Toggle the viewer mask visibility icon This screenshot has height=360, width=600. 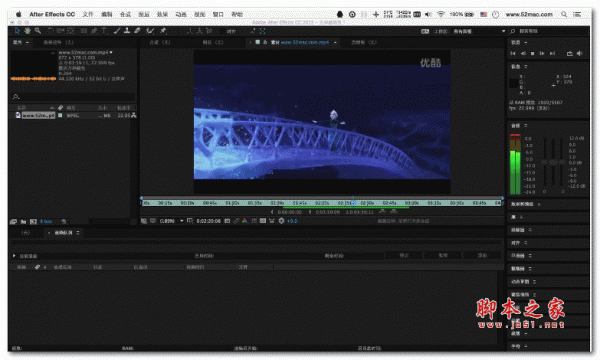tap(153, 221)
